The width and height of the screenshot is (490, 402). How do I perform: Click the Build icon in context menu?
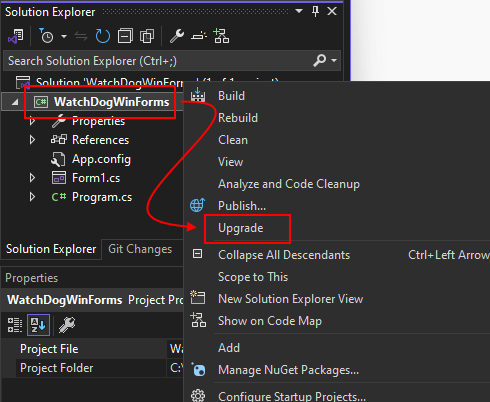pos(198,95)
